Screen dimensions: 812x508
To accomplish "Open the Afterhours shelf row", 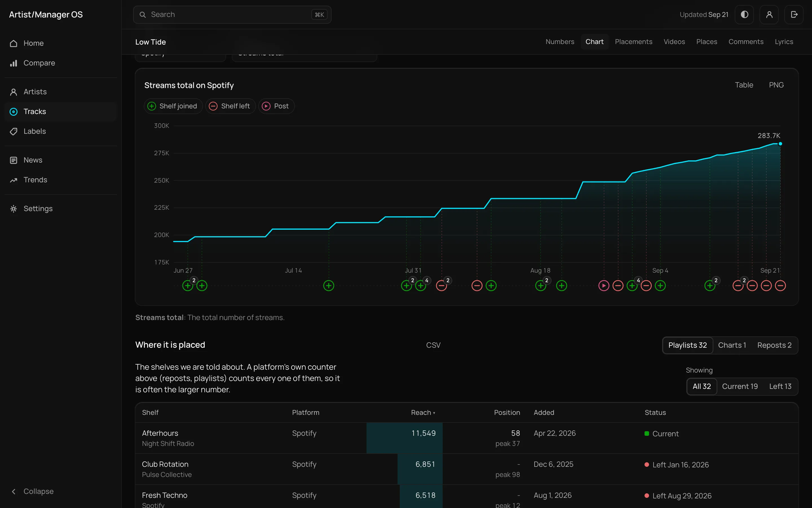I will 467,438.
